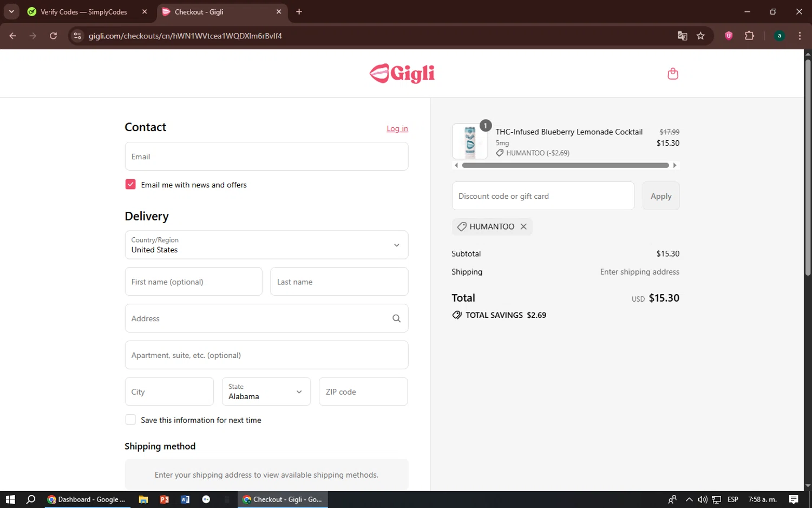812x508 pixels.
Task: Click the browser back arrow
Action: (12, 36)
